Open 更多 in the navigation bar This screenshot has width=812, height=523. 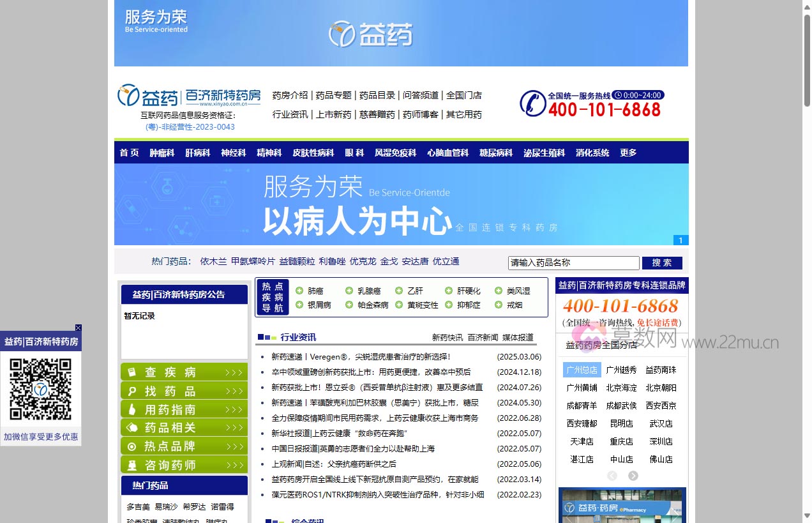pos(628,153)
